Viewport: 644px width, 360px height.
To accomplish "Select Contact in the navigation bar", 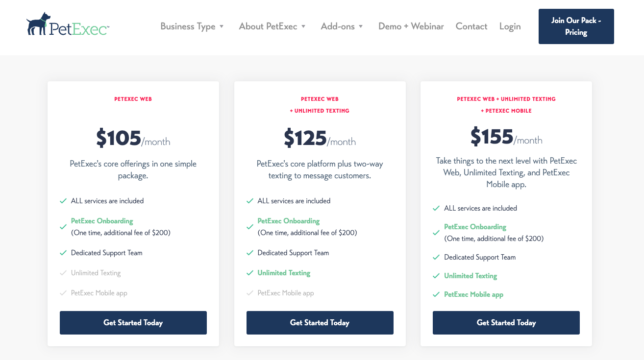I will [471, 26].
